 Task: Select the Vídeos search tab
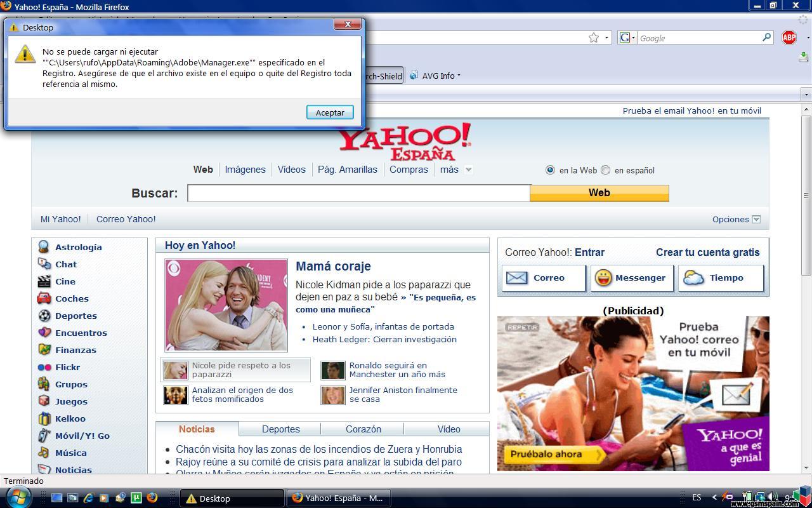point(291,170)
